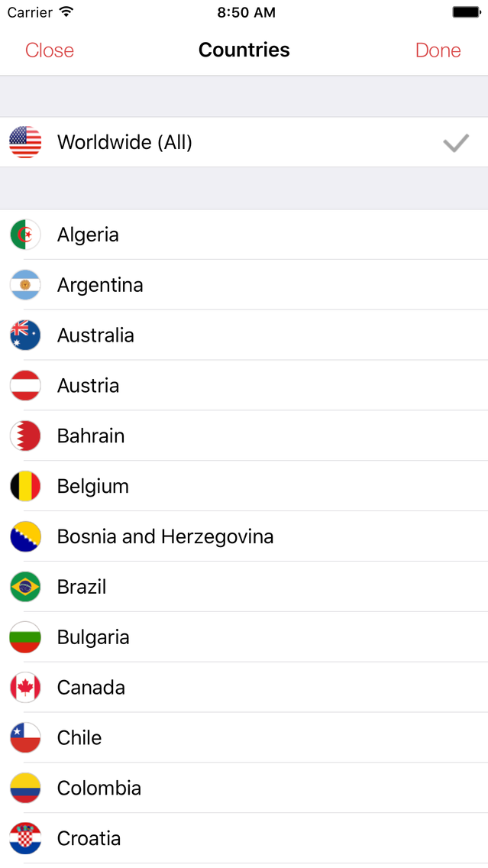Tap the Canada flag icon
488x868 pixels.
(x=25, y=688)
